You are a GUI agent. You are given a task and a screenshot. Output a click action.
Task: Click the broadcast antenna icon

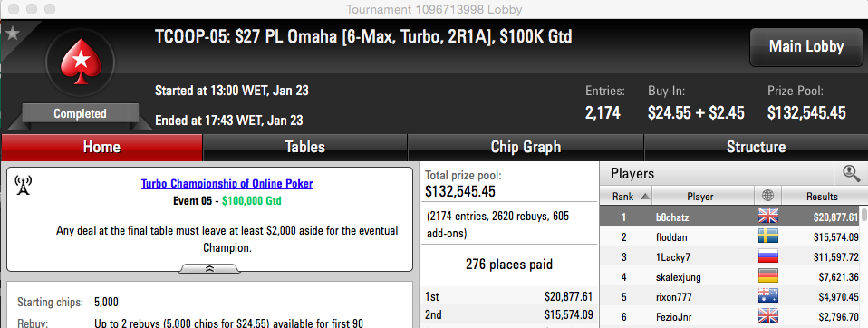tap(23, 186)
